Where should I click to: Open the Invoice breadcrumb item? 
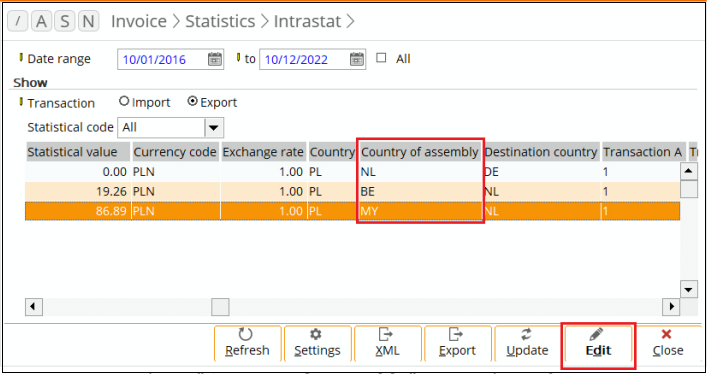click(x=139, y=21)
